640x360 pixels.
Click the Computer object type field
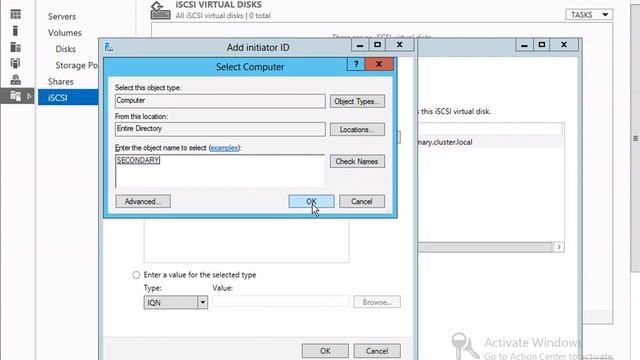coord(220,101)
